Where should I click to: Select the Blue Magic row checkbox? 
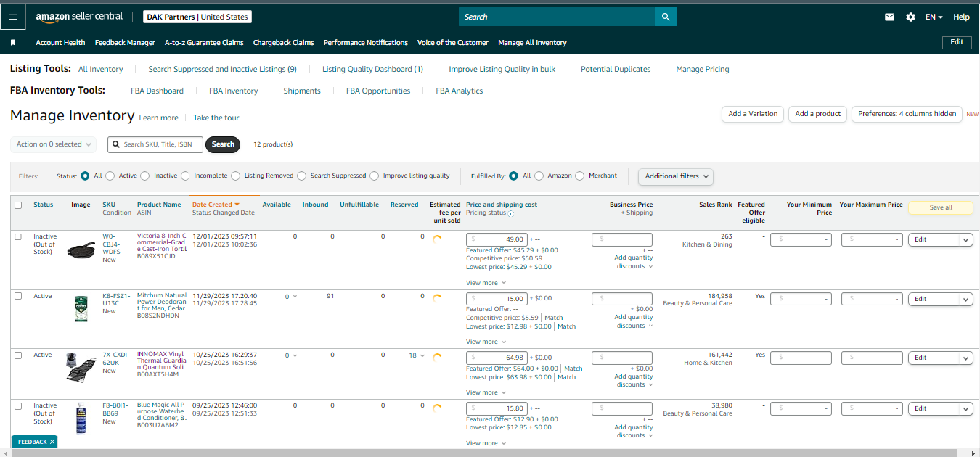point(18,406)
